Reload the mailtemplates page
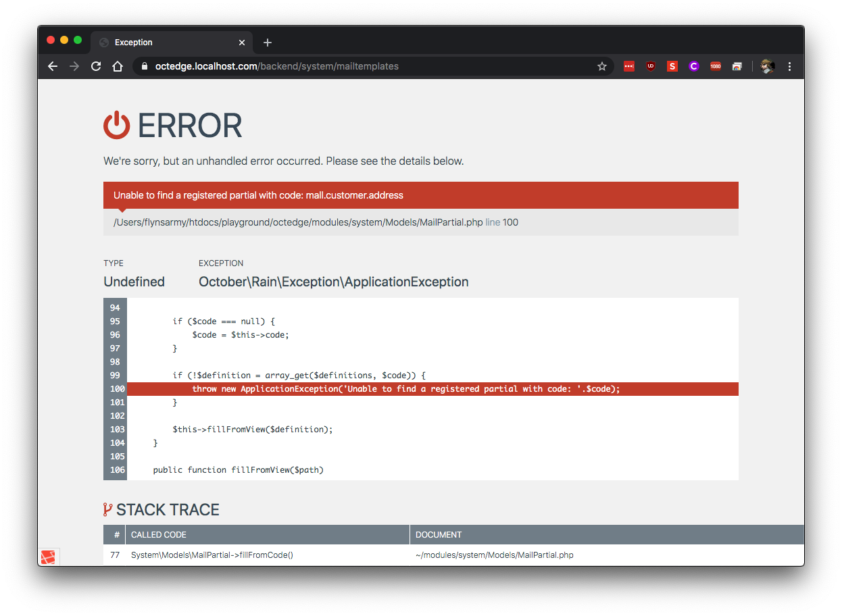842x616 pixels. (96, 66)
